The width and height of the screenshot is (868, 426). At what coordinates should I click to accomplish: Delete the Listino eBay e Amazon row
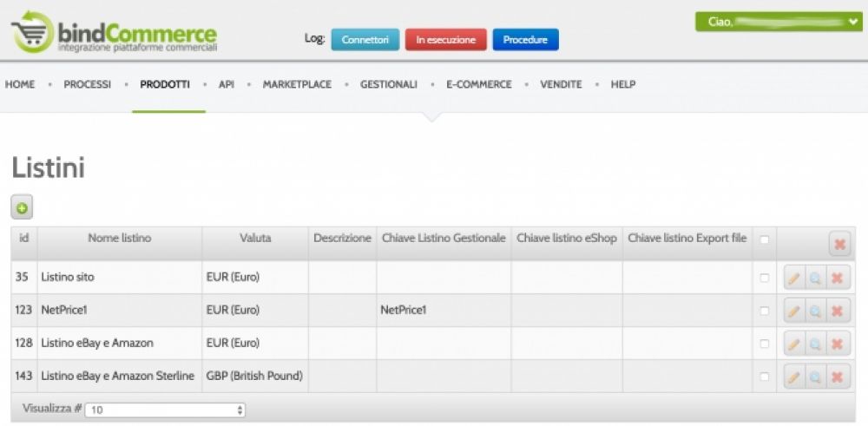point(837,344)
